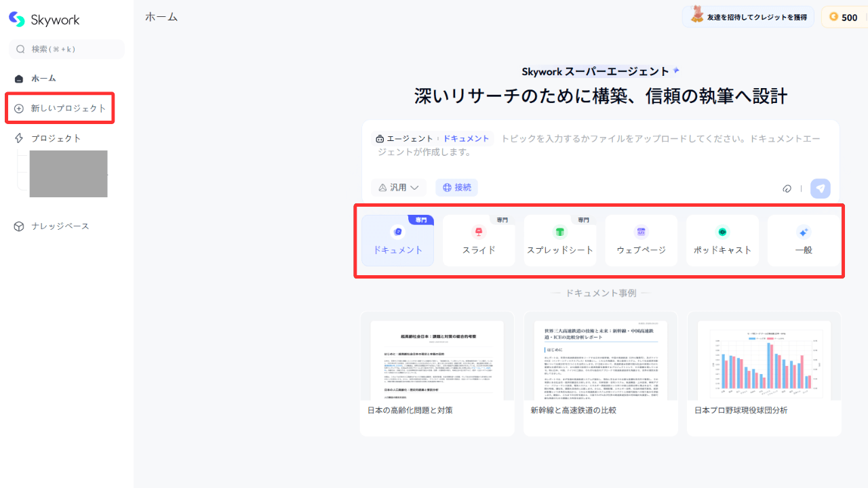This screenshot has width=868, height=488.
Task: Click the cube ナレッジベース icon
Action: tap(19, 226)
